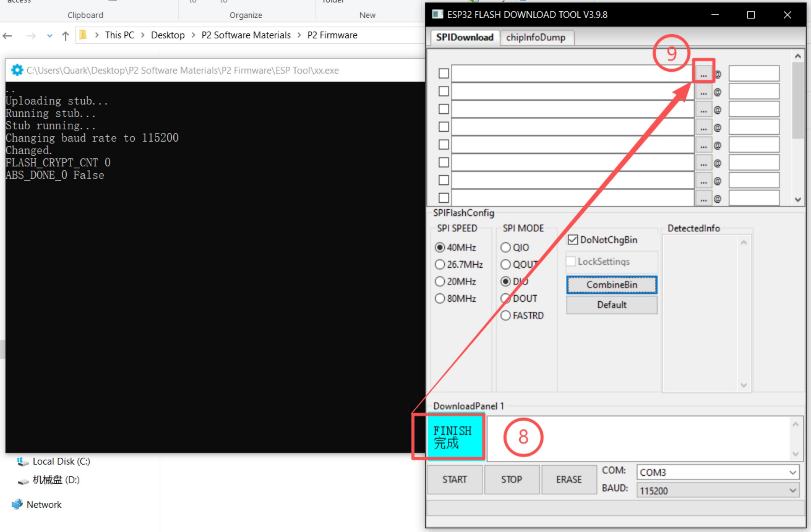Image resolution: width=811 pixels, height=532 pixels.
Task: Click the gear icon in the xx.exe console title
Action: (x=17, y=70)
